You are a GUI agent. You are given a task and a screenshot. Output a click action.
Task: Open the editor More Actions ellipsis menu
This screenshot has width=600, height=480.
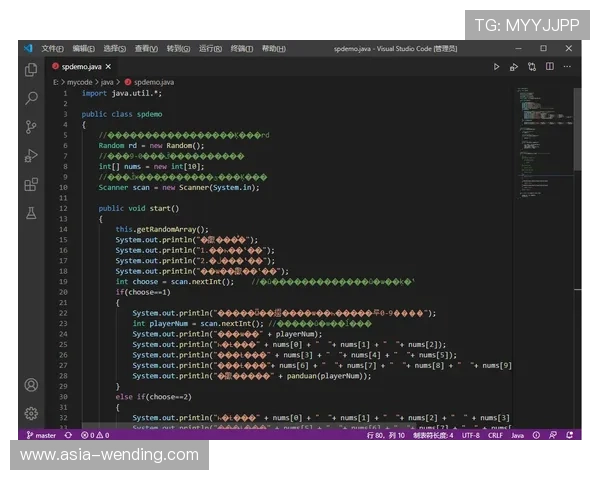coord(565,66)
